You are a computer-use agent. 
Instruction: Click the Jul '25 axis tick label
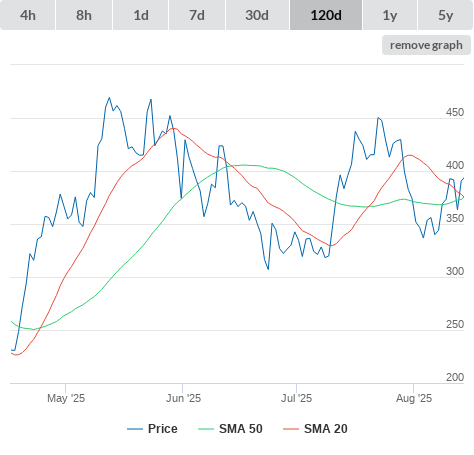[297, 398]
